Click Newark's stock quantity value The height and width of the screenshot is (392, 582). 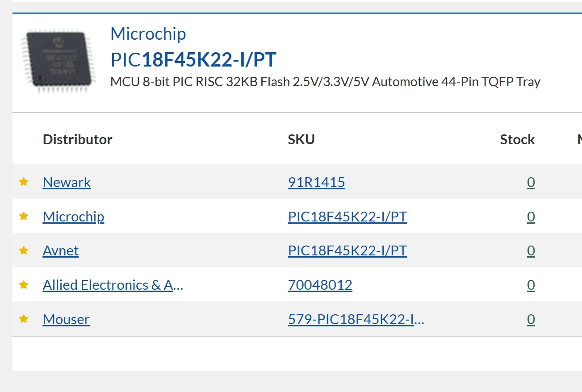(x=531, y=182)
